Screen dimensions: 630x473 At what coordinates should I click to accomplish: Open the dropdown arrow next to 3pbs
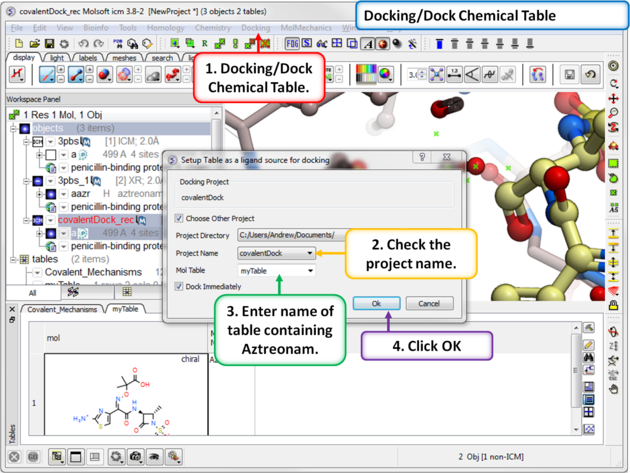[x=51, y=142]
